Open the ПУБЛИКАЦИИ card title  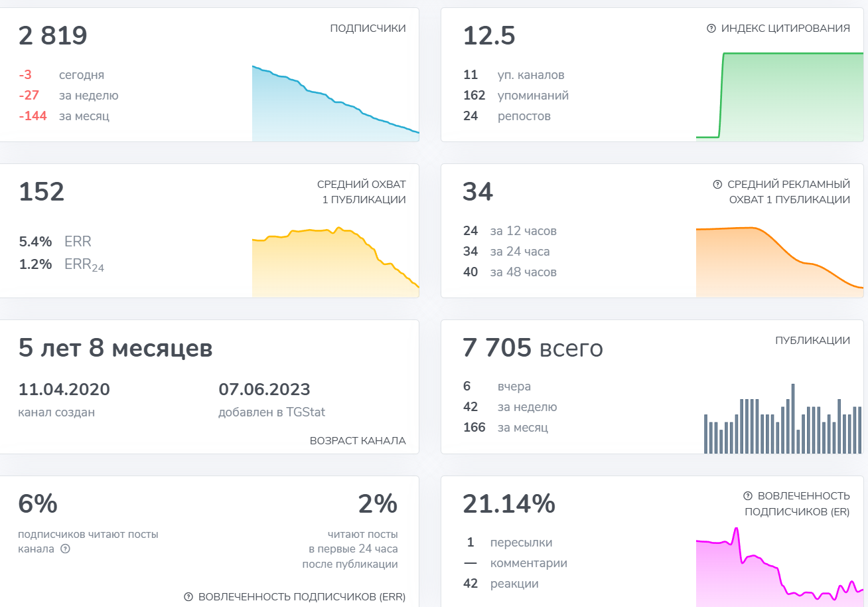coord(812,341)
